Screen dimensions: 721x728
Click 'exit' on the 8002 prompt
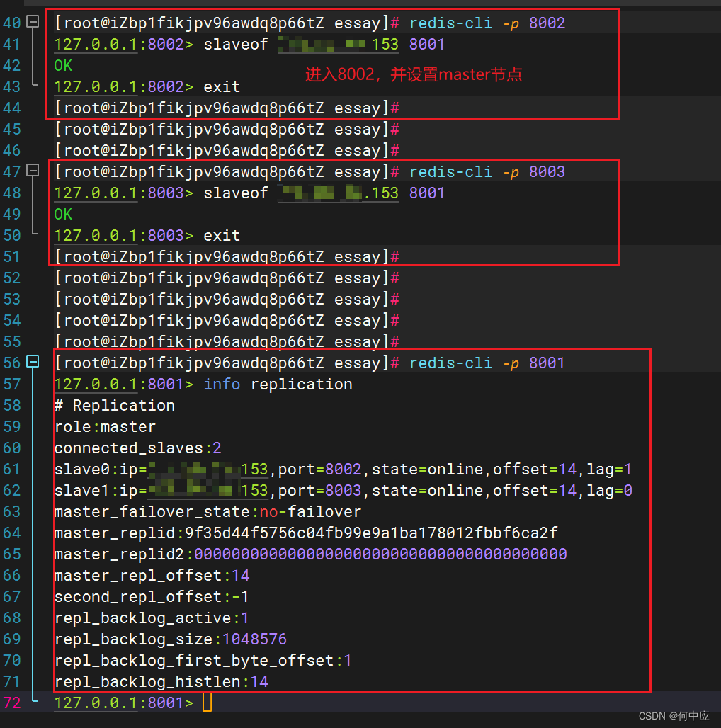(222, 86)
